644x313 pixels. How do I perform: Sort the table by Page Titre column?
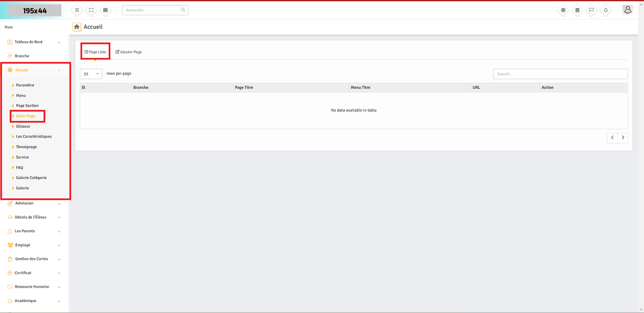click(244, 88)
